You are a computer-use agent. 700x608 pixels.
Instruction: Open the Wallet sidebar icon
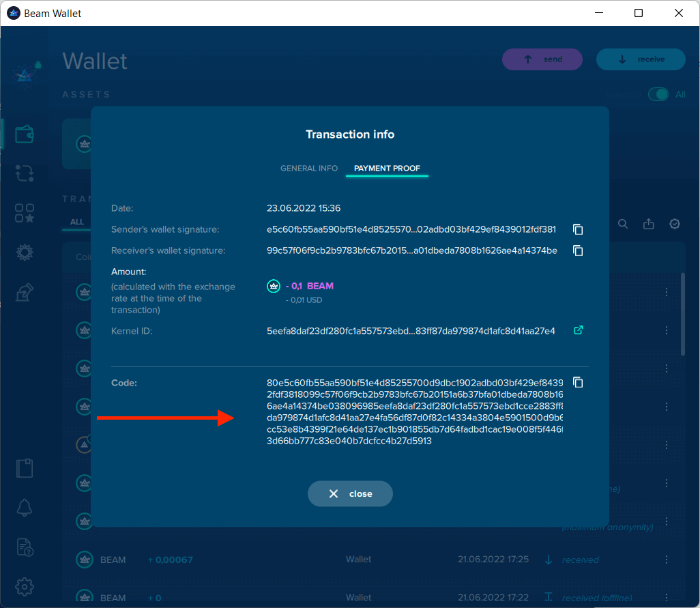coord(25,134)
